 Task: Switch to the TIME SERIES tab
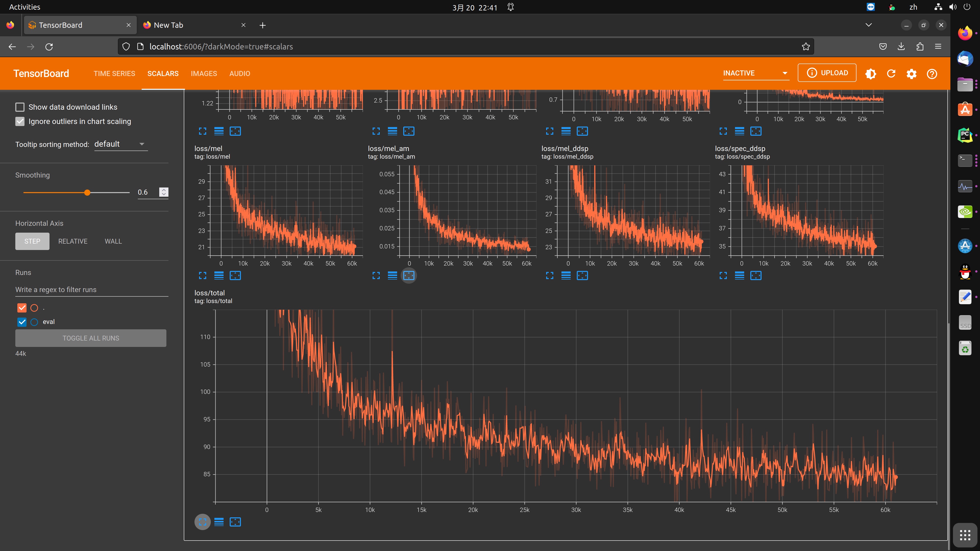[114, 73]
